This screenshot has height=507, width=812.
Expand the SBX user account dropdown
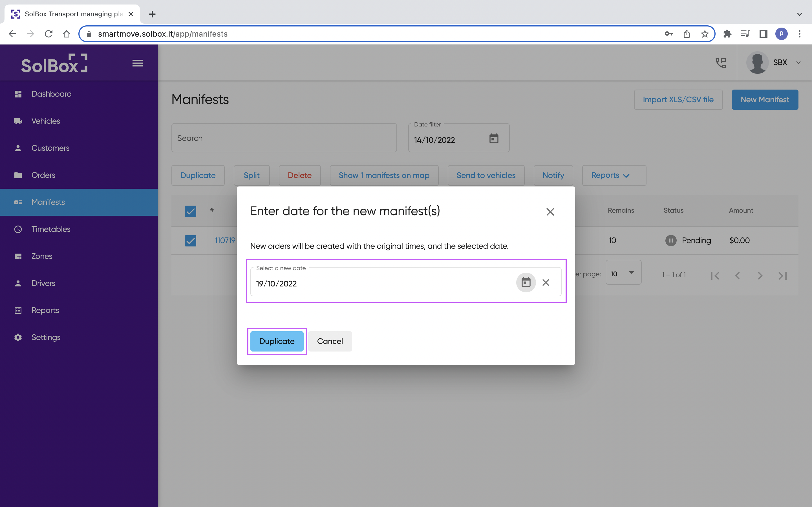click(798, 63)
